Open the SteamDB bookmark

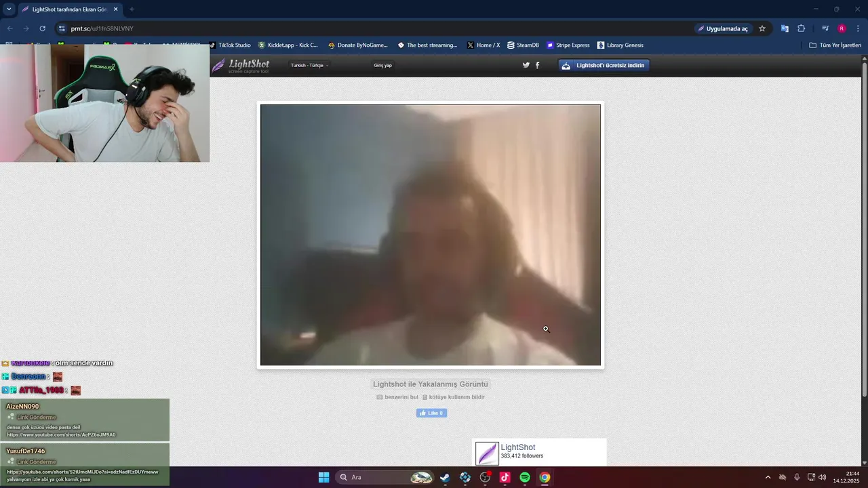(x=523, y=45)
